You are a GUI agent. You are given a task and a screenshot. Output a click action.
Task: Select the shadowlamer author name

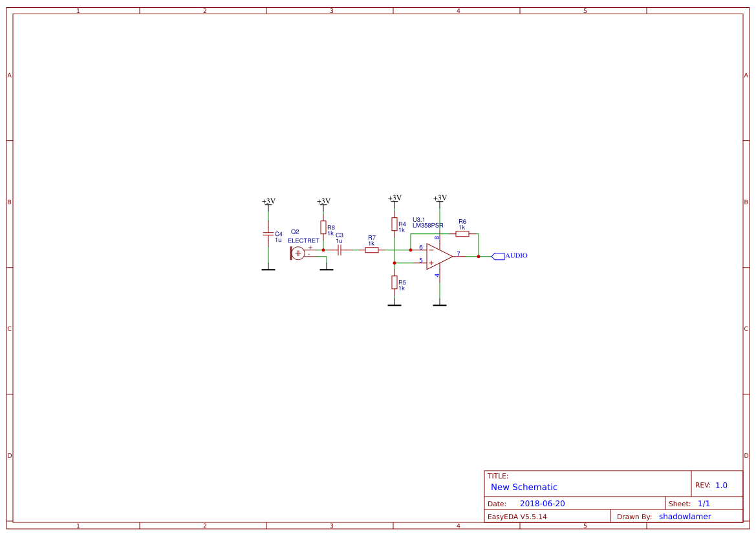tap(684, 516)
